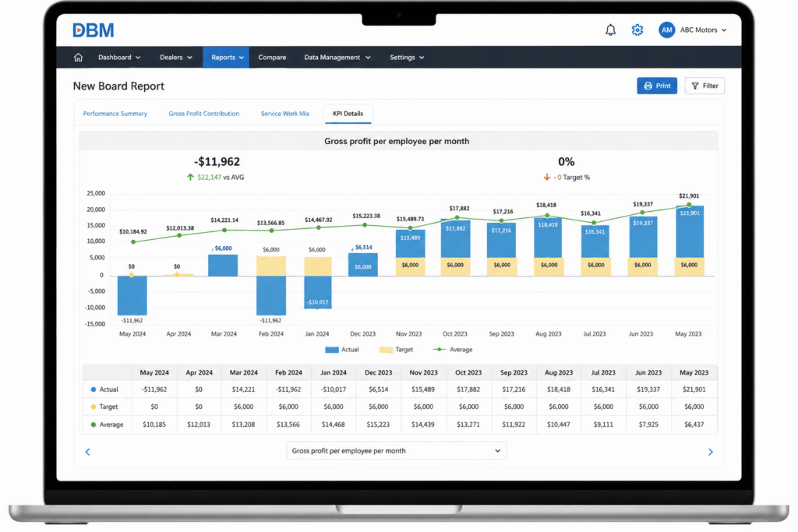Click the Oct 2023 $17,882 actual bar

point(455,238)
